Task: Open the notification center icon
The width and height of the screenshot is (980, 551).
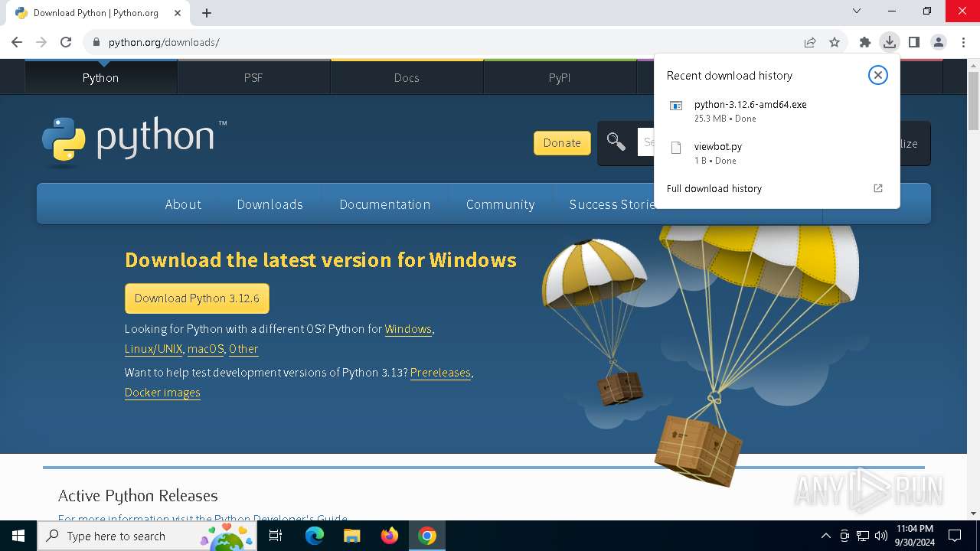Action: point(955,536)
